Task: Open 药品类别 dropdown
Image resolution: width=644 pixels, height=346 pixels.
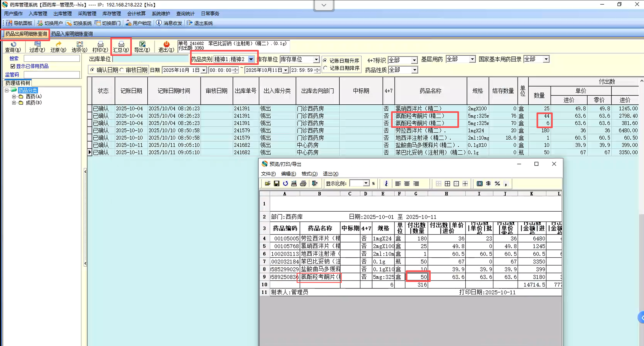Action: tap(251, 59)
